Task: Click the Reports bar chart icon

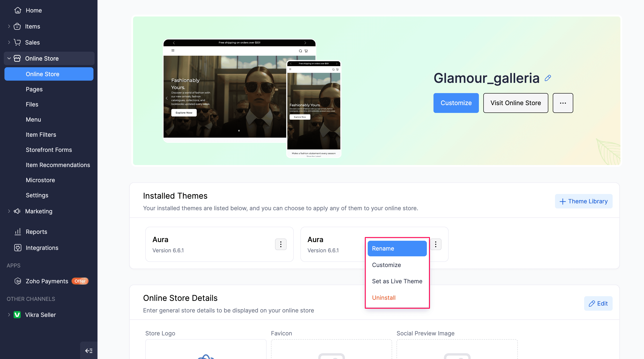Action: [x=18, y=232]
